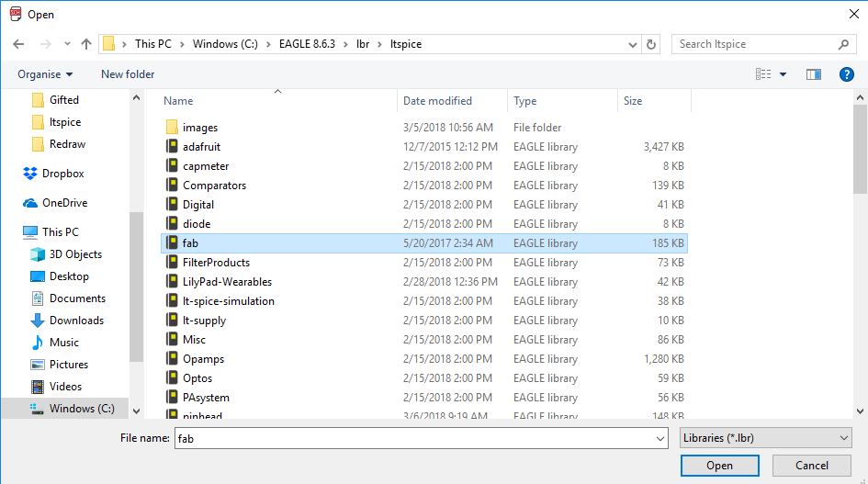Click the Opamps library icon

point(172,359)
